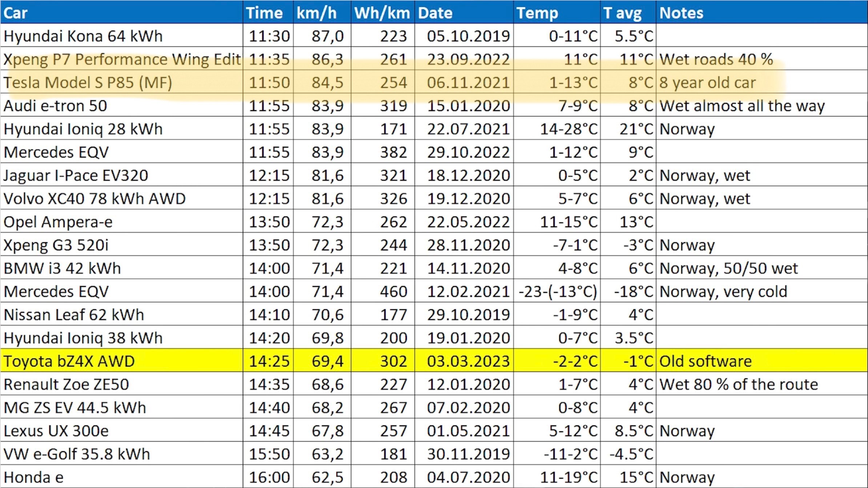Select Xpeng P7 Performance Wing Edit cell
Screen dimensions: 868x488
coord(122,59)
